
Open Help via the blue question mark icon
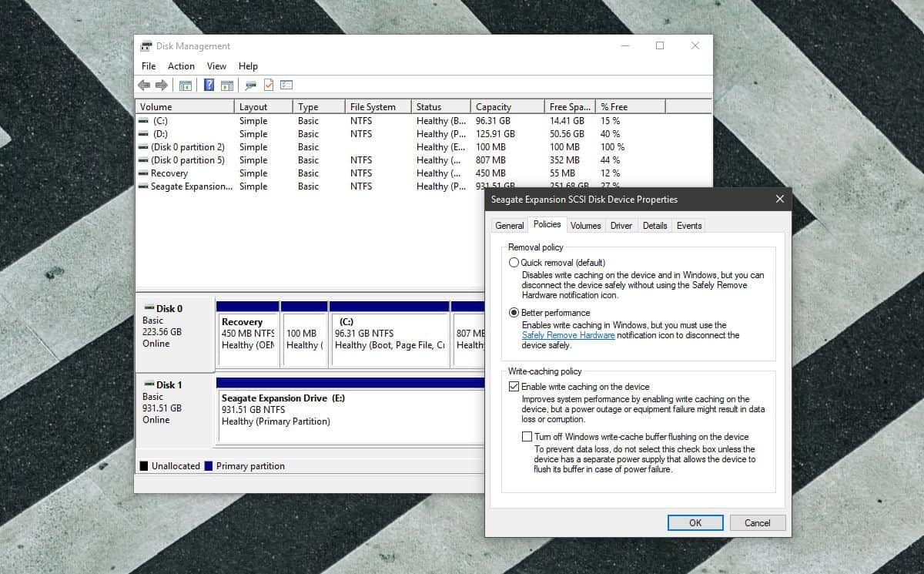(x=209, y=85)
